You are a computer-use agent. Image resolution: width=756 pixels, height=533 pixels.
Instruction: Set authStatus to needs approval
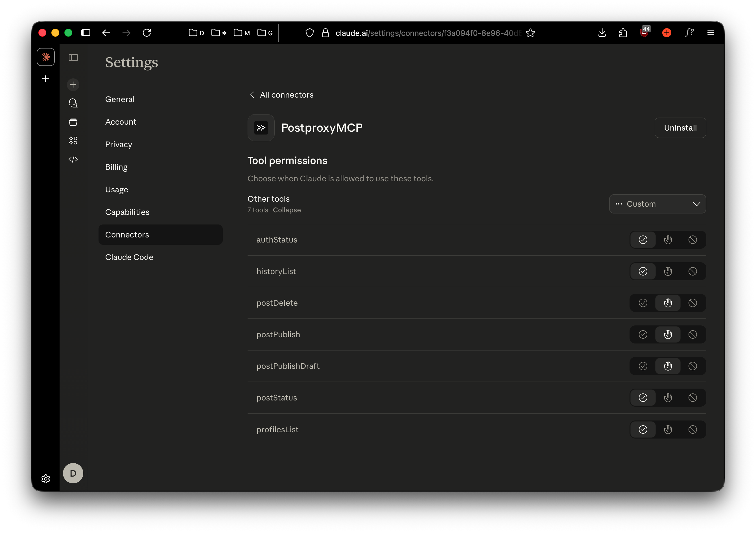pyautogui.click(x=668, y=239)
